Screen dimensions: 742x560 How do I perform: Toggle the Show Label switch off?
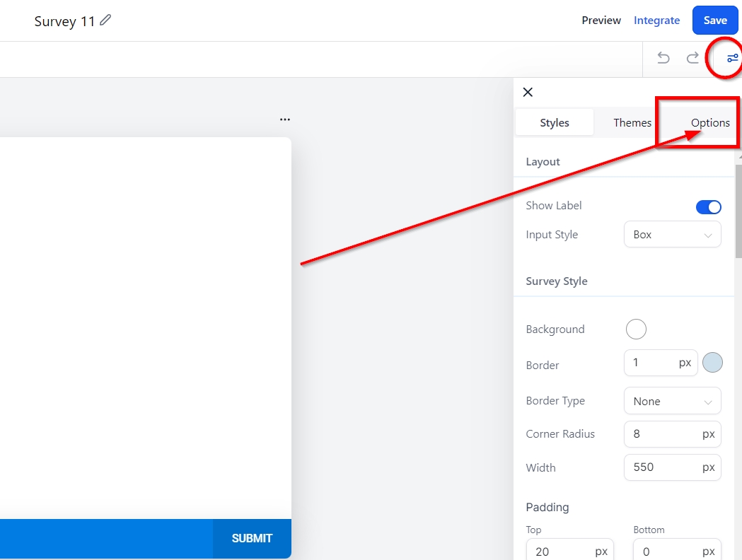[708, 206]
